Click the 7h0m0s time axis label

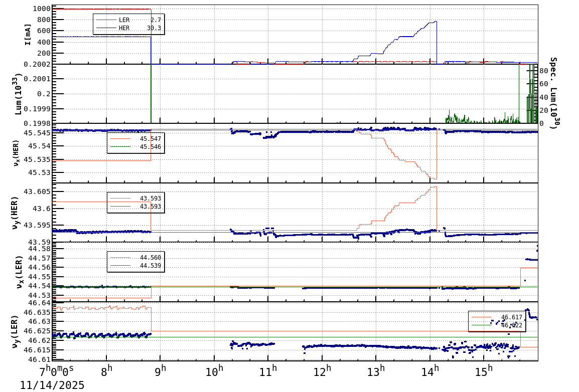57,370
